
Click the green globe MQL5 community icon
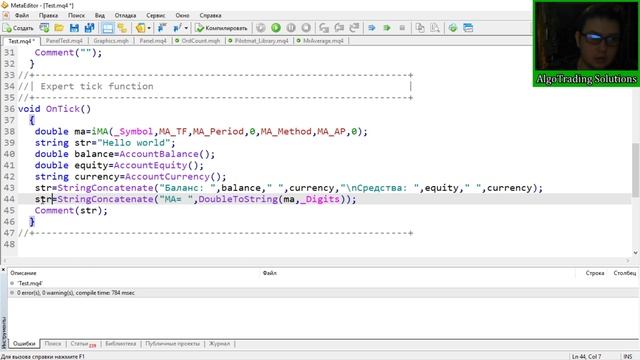(453, 28)
